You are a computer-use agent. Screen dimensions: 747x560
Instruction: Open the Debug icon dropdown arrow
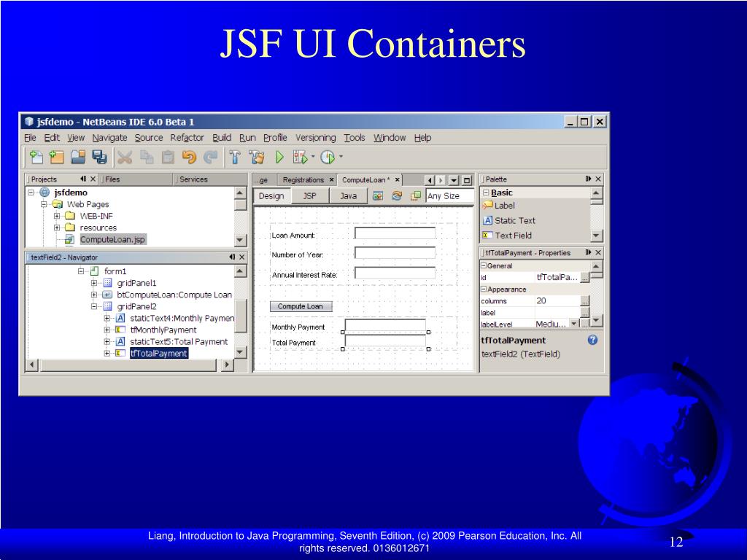tap(313, 156)
